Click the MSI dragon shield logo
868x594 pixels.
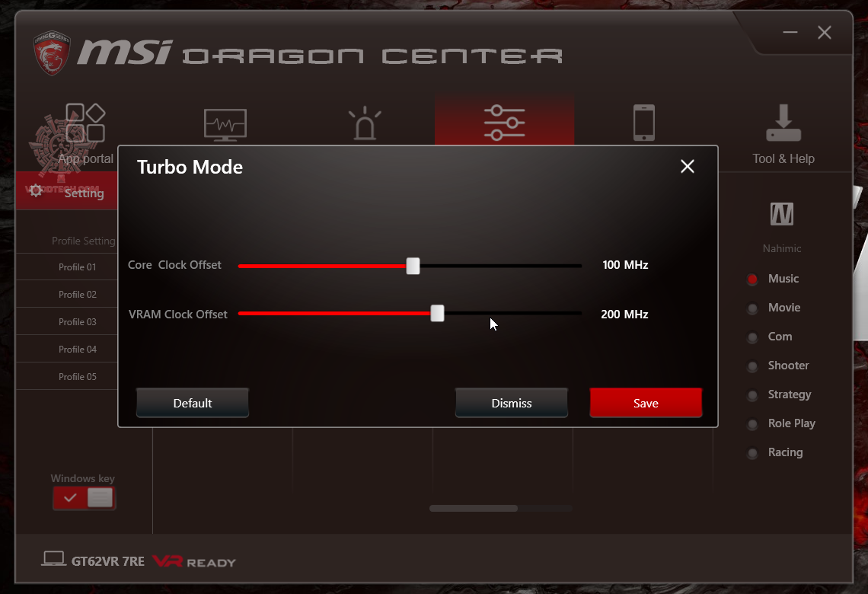(x=52, y=53)
